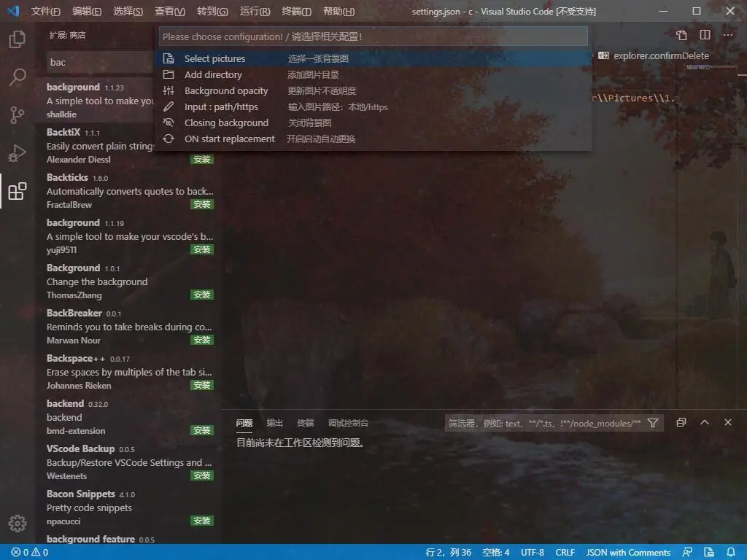This screenshot has height=560, width=747.
Task: Switch to the 终端 panel tab
Action: [x=306, y=423]
